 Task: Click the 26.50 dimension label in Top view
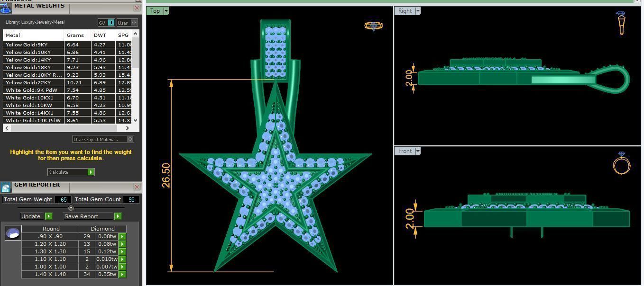pos(166,176)
